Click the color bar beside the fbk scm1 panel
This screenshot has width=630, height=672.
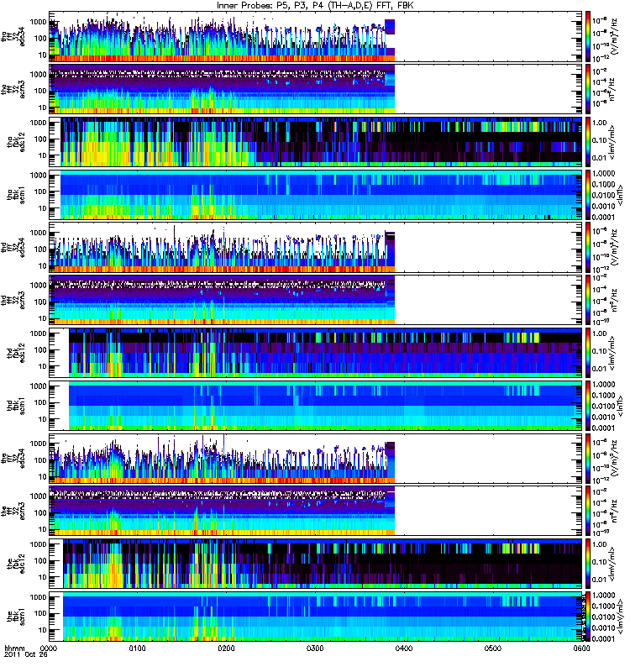tap(587, 617)
